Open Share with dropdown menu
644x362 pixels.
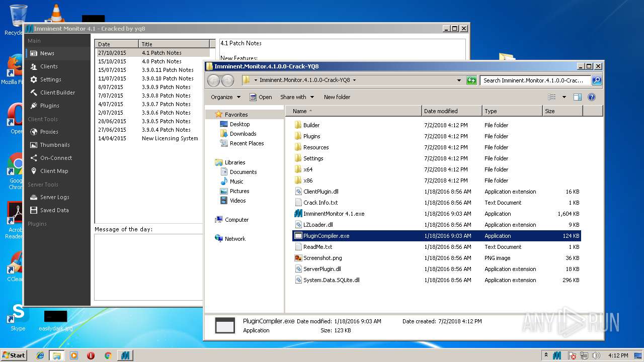pos(297,97)
